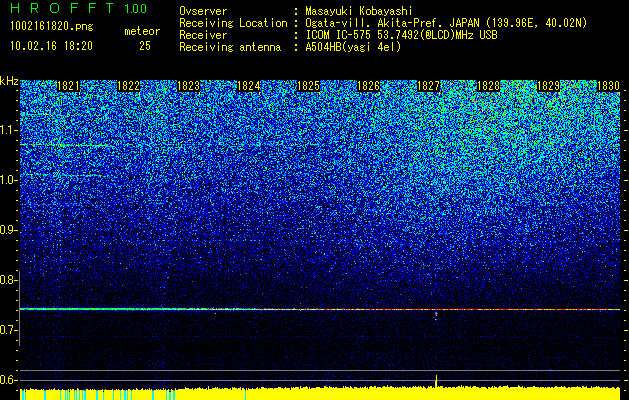Viewport: 629px width, 400px height.
Task: Click the 1828 time marker
Action: point(489,86)
